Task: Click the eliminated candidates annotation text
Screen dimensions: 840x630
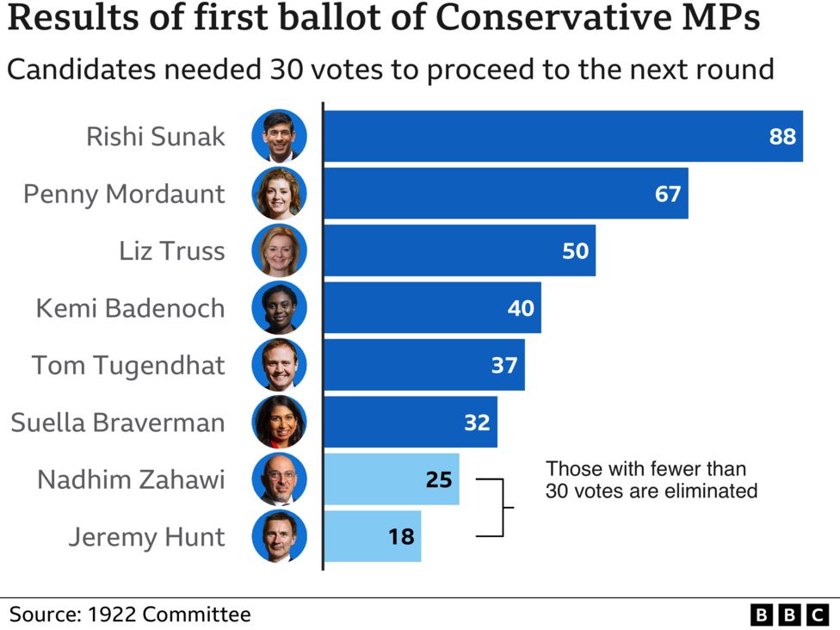Action: pyautogui.click(x=652, y=480)
